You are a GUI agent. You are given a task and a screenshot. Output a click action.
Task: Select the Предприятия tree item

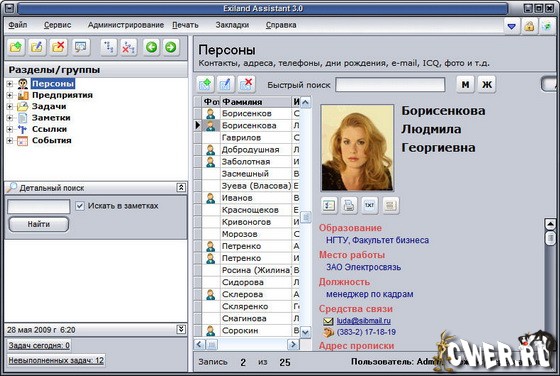point(62,95)
